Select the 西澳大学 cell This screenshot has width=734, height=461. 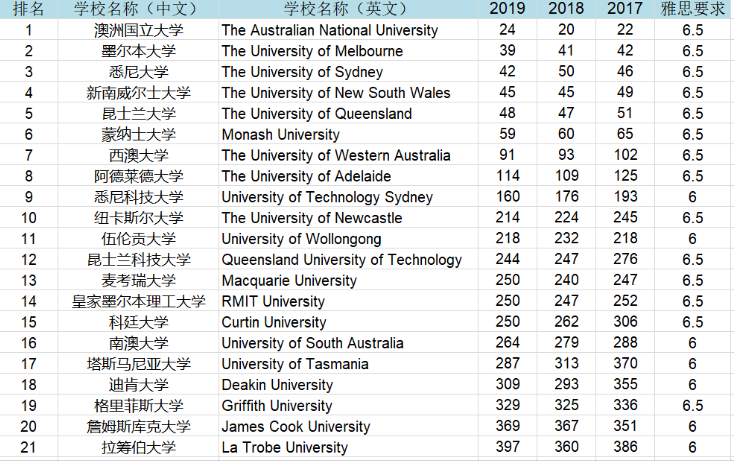pos(139,155)
